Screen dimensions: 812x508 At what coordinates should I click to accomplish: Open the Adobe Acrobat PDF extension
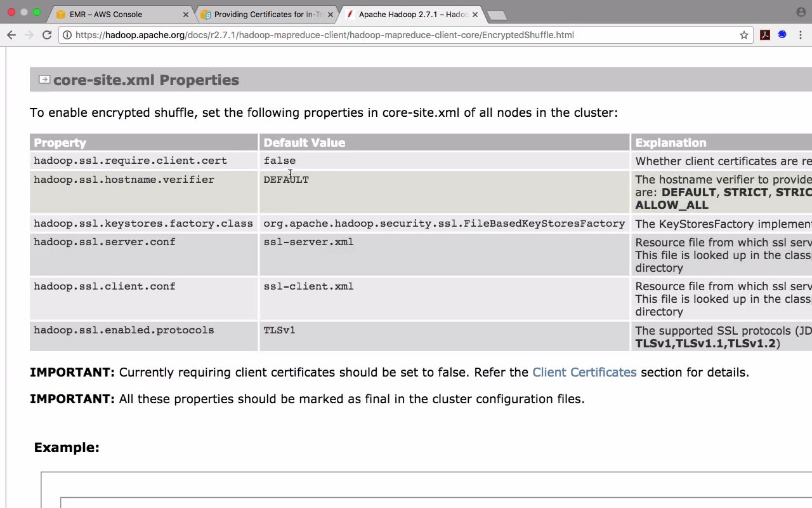(765, 35)
